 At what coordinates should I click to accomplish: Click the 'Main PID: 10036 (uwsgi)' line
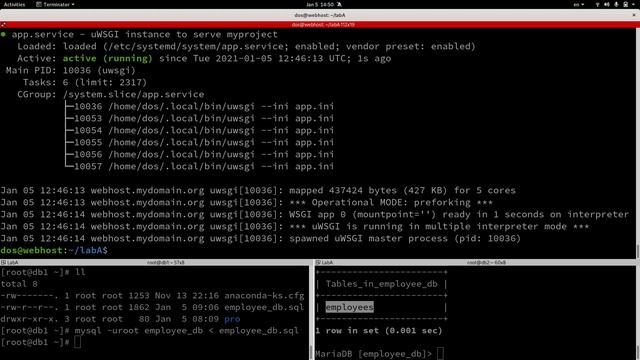click(x=71, y=70)
